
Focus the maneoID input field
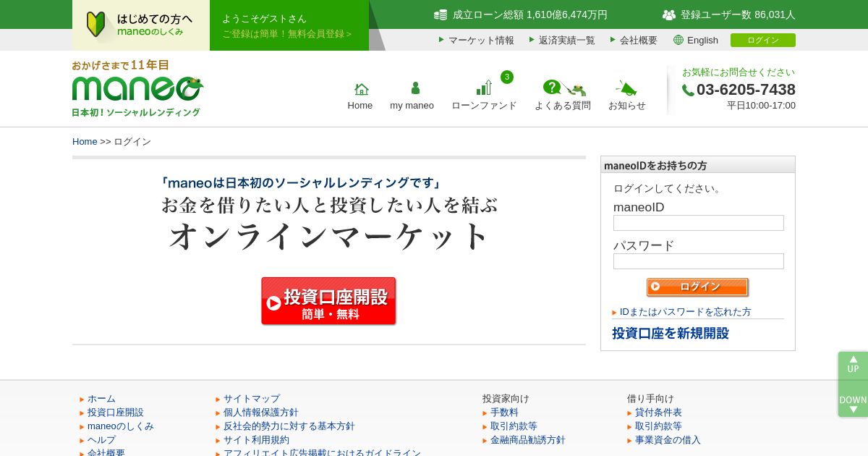pyautogui.click(x=699, y=223)
